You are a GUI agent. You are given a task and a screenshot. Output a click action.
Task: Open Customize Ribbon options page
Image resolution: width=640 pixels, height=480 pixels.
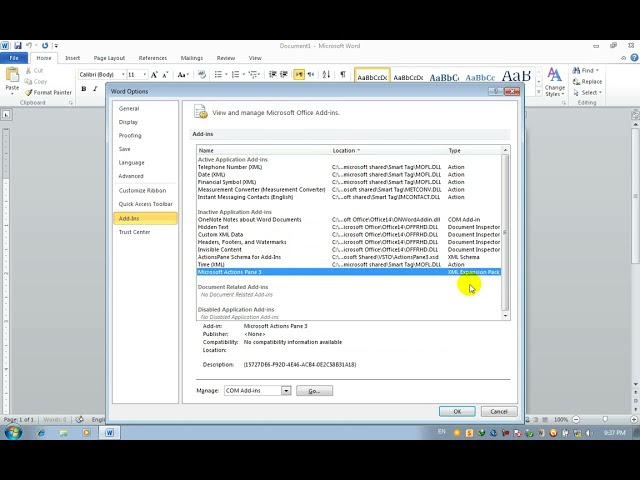[142, 191]
